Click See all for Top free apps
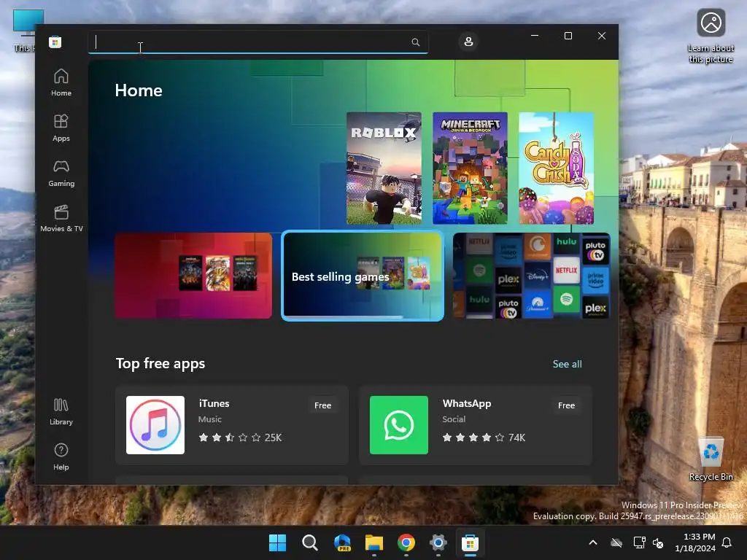 pyautogui.click(x=567, y=364)
